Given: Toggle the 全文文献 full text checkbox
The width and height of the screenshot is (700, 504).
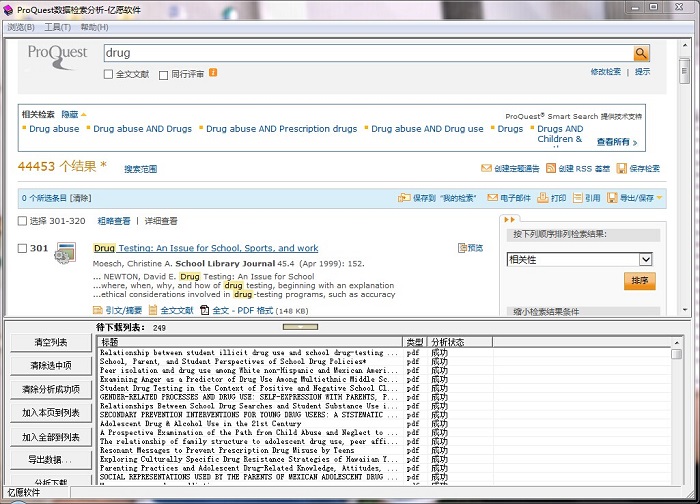Looking at the screenshot, I should (x=108, y=75).
